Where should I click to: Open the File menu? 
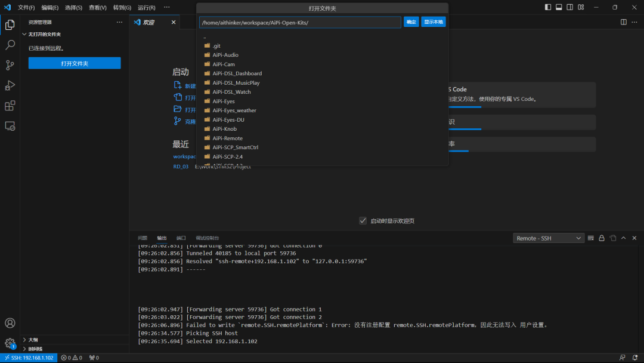(26, 7)
